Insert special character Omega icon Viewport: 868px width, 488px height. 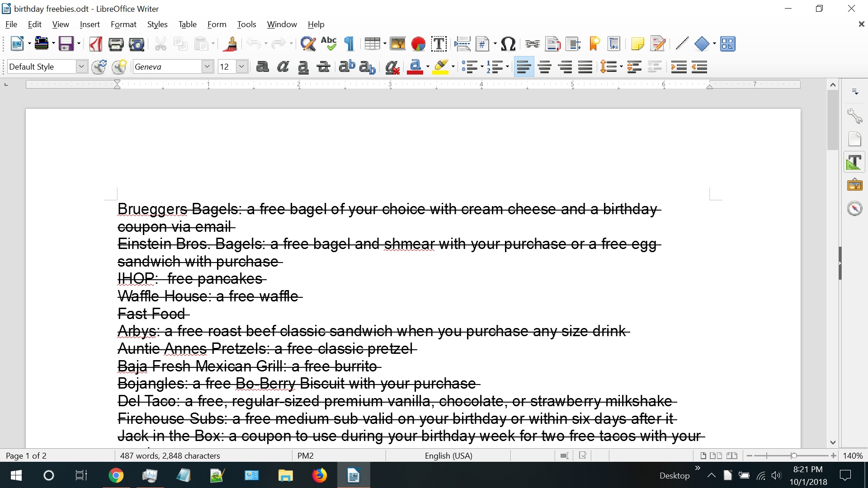tap(508, 44)
